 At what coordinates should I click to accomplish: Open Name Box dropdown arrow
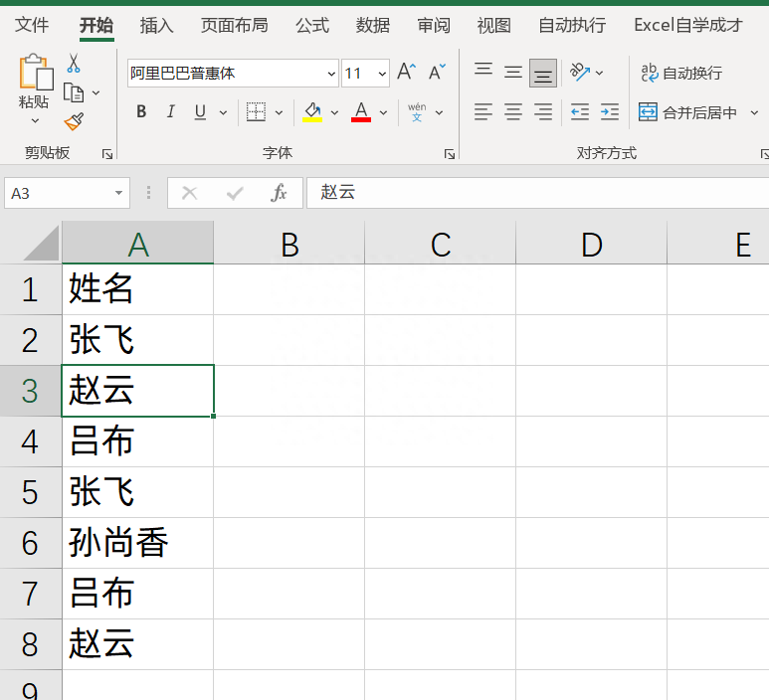click(x=118, y=193)
